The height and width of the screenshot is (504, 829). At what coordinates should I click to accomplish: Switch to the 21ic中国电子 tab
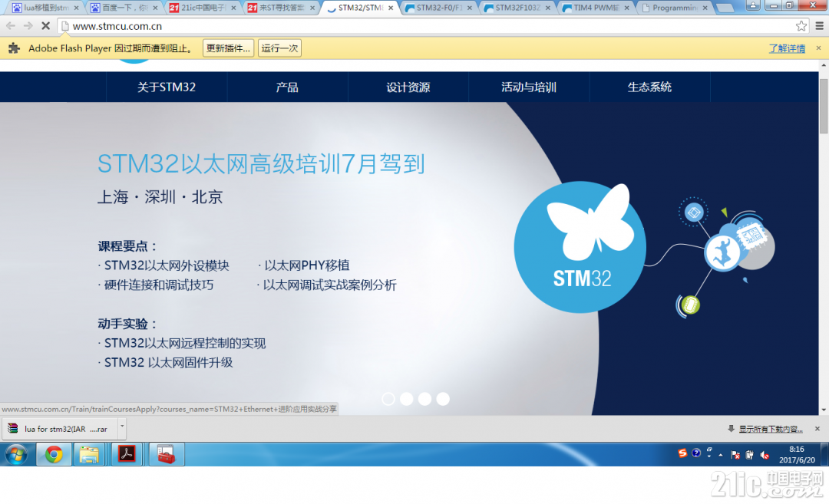tap(203, 8)
